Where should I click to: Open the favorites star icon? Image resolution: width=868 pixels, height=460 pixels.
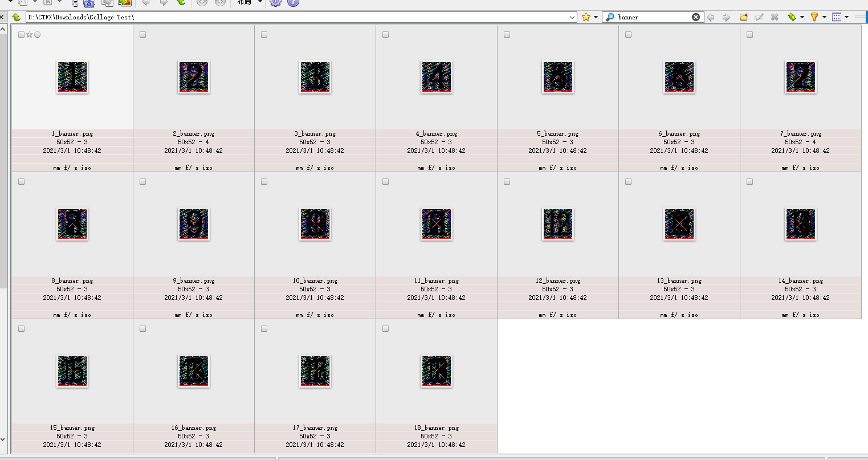click(586, 17)
